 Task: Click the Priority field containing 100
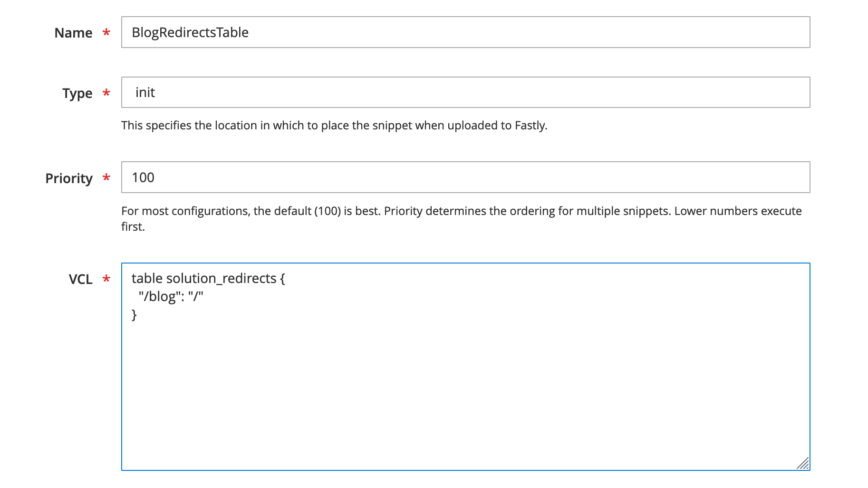point(465,177)
